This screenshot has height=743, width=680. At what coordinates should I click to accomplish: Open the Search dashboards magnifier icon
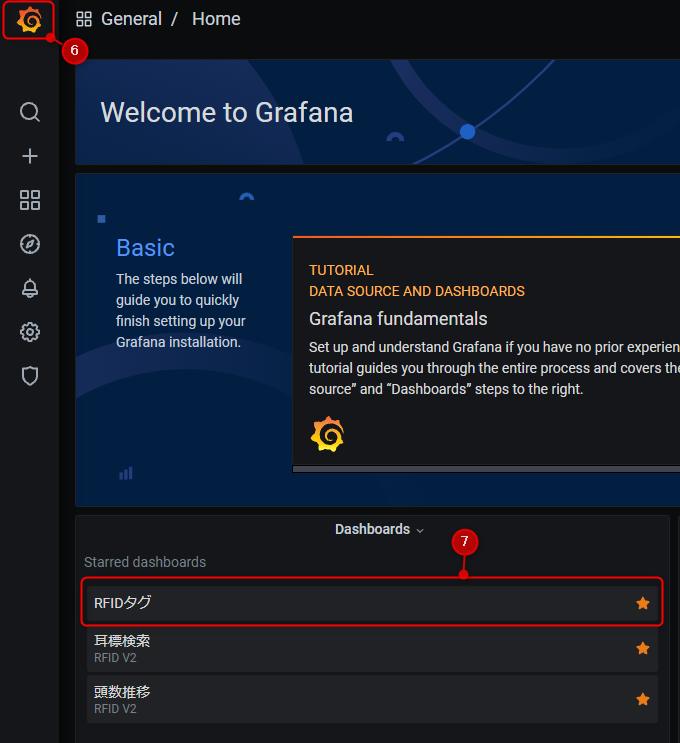pyautogui.click(x=30, y=112)
